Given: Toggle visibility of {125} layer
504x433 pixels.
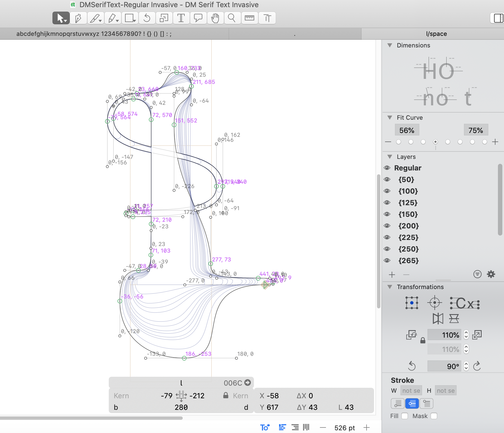Looking at the screenshot, I should (x=387, y=202).
